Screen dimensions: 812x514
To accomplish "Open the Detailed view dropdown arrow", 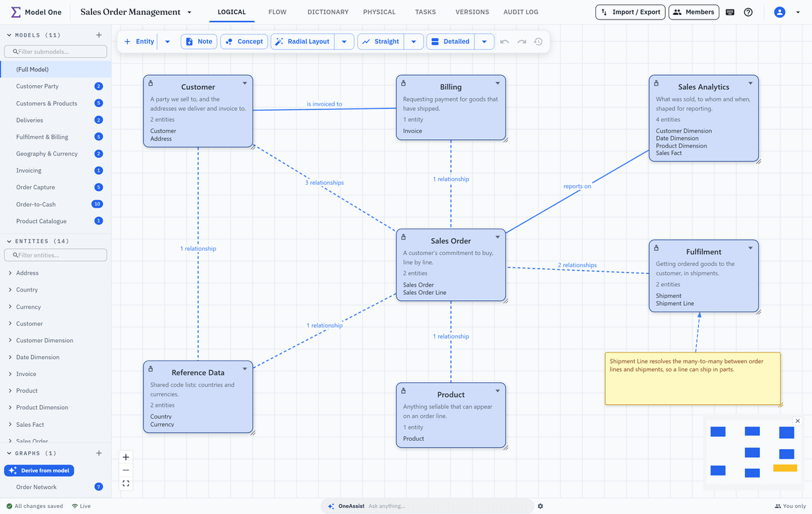I will point(484,41).
